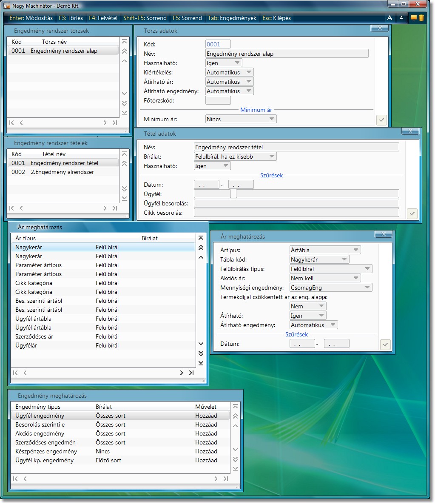Screen dimensions: 435x504
Task: Click double-down arrow in Engedmény rendszer tételek list
Action: click(x=124, y=189)
